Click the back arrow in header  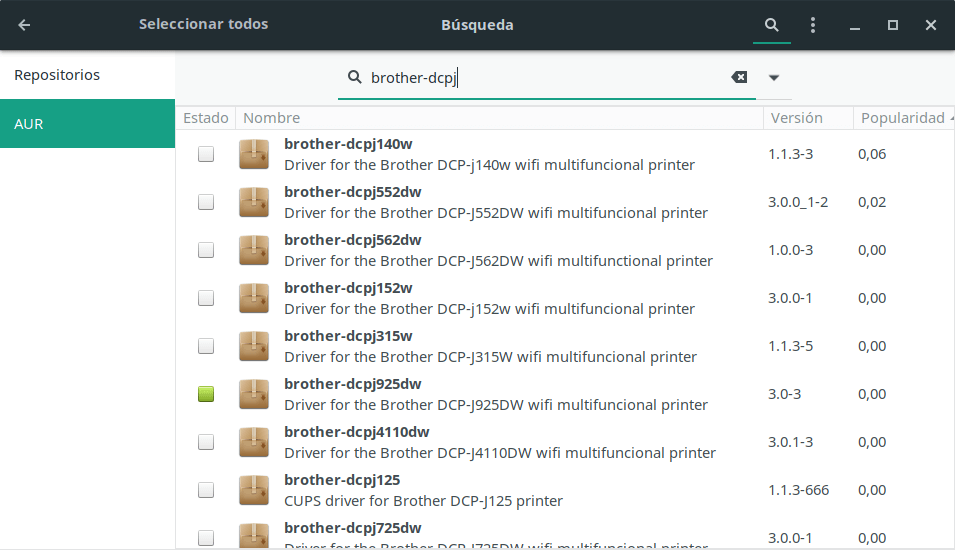24,25
